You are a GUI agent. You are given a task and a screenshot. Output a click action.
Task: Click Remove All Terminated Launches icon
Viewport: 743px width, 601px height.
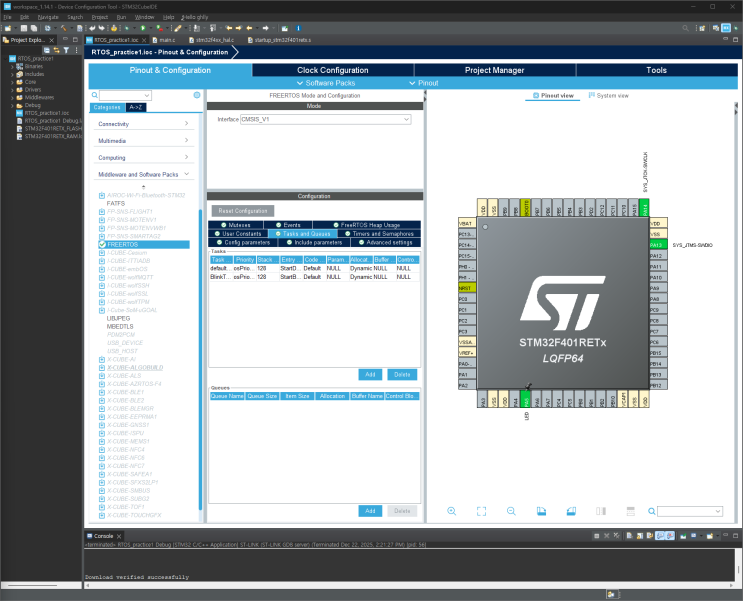click(616, 536)
